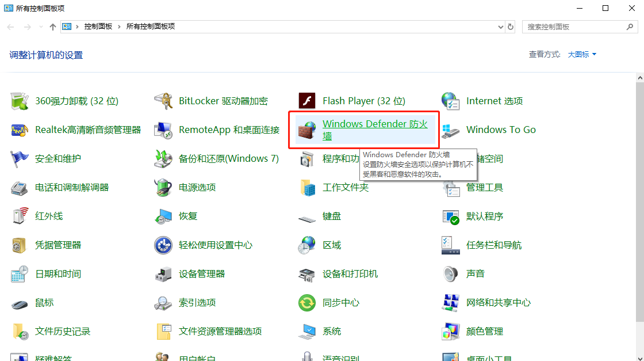Click the 恢复 recovery icon
Screen dimensions: 644x361
(163, 216)
